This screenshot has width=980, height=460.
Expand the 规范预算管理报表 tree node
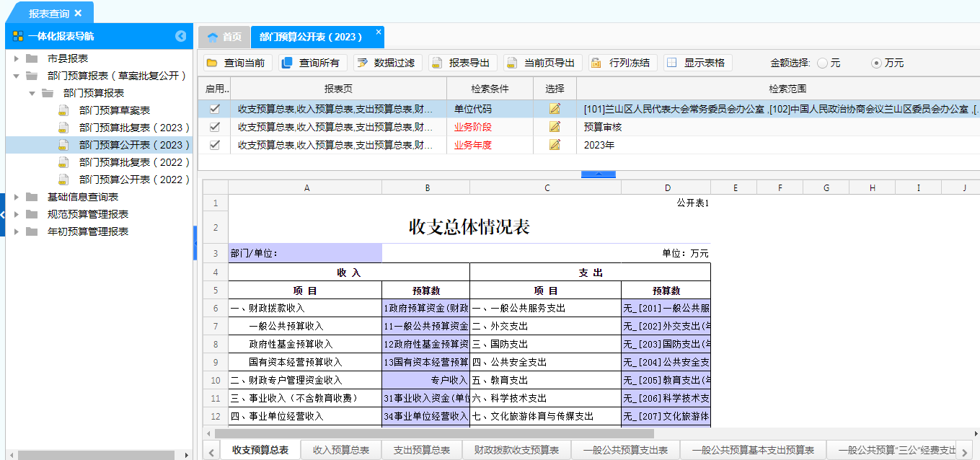[16, 214]
